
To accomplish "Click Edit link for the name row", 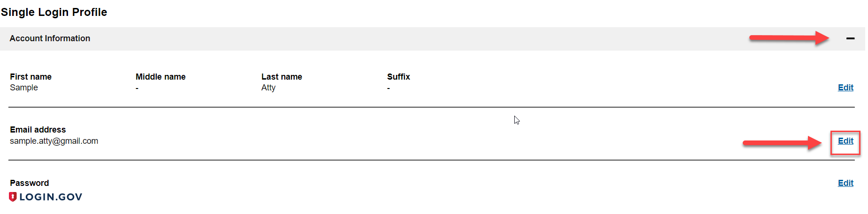I will pos(845,88).
